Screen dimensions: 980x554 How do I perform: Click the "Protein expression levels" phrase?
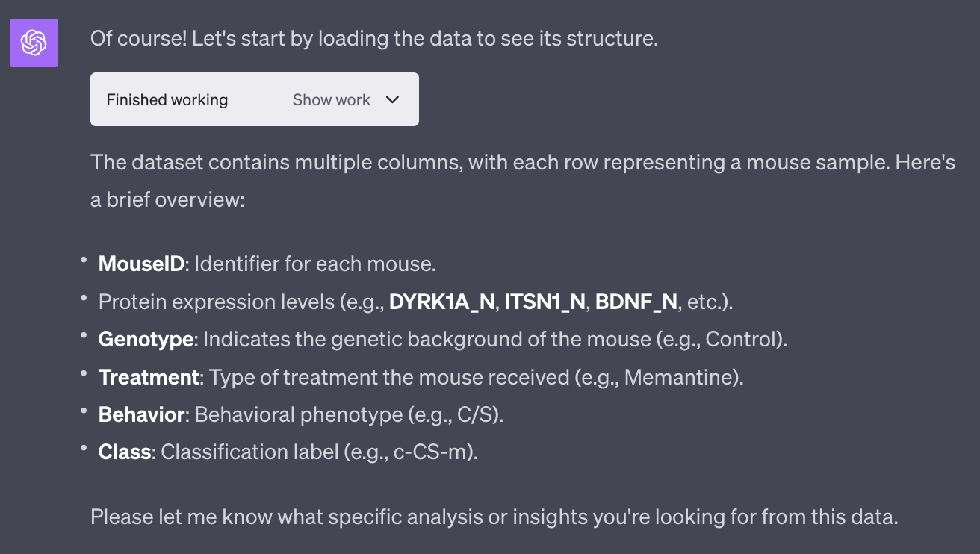tap(216, 302)
